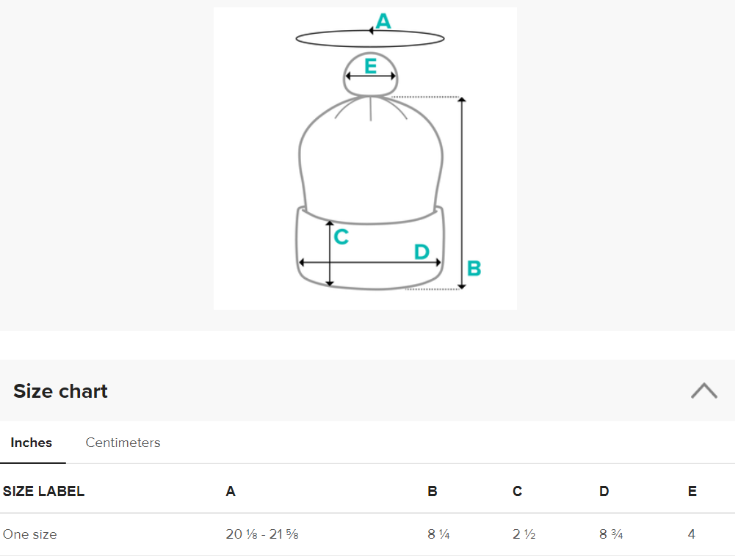Click the A column header in table

pyautogui.click(x=231, y=492)
